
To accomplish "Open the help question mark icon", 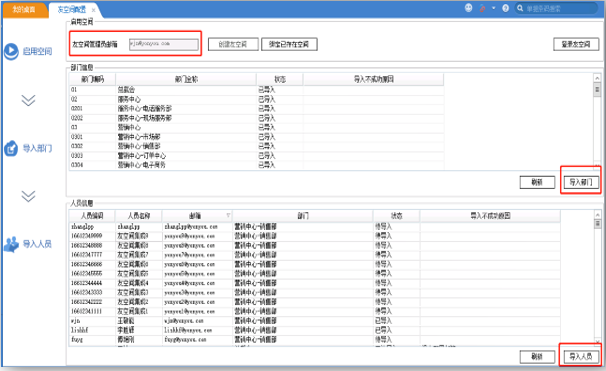I will tap(506, 8).
